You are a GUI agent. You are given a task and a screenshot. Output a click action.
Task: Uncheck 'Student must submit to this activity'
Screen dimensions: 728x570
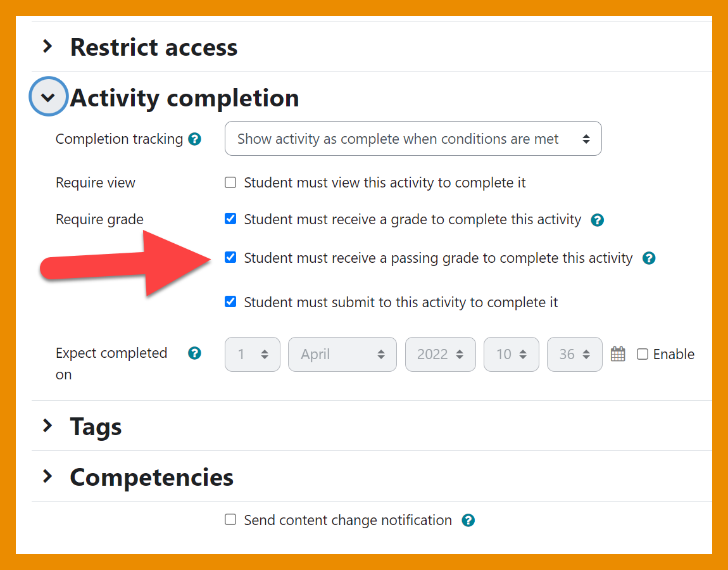231,302
